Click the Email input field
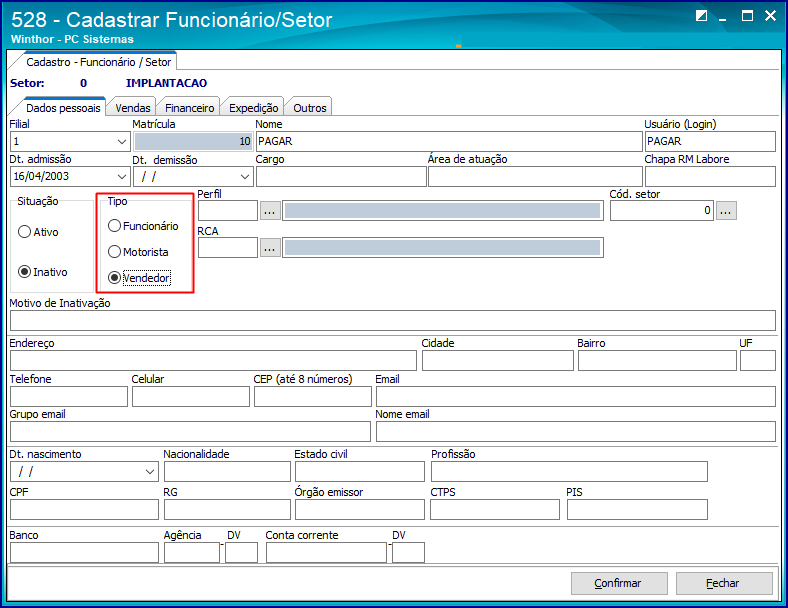The image size is (788, 608). click(576, 396)
